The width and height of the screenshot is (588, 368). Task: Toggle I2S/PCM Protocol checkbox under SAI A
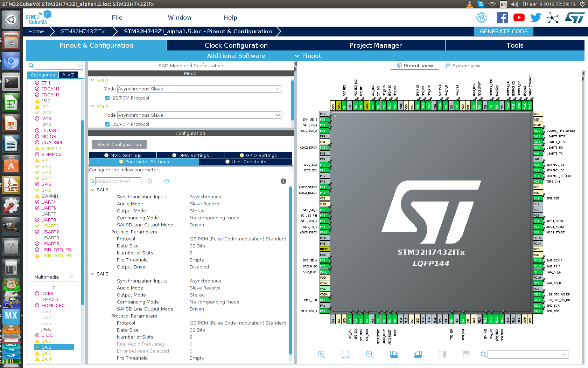pyautogui.click(x=107, y=98)
